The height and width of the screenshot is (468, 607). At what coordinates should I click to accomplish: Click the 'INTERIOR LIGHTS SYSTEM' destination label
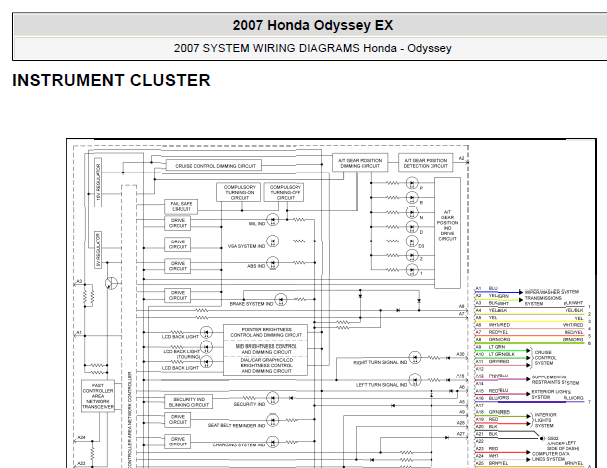[545, 420]
